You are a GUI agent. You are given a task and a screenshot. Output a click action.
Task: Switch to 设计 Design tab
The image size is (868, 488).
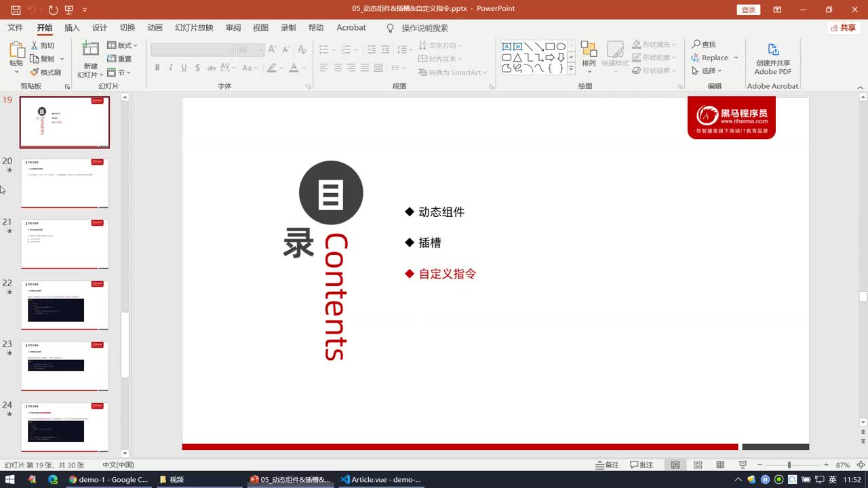(x=100, y=28)
